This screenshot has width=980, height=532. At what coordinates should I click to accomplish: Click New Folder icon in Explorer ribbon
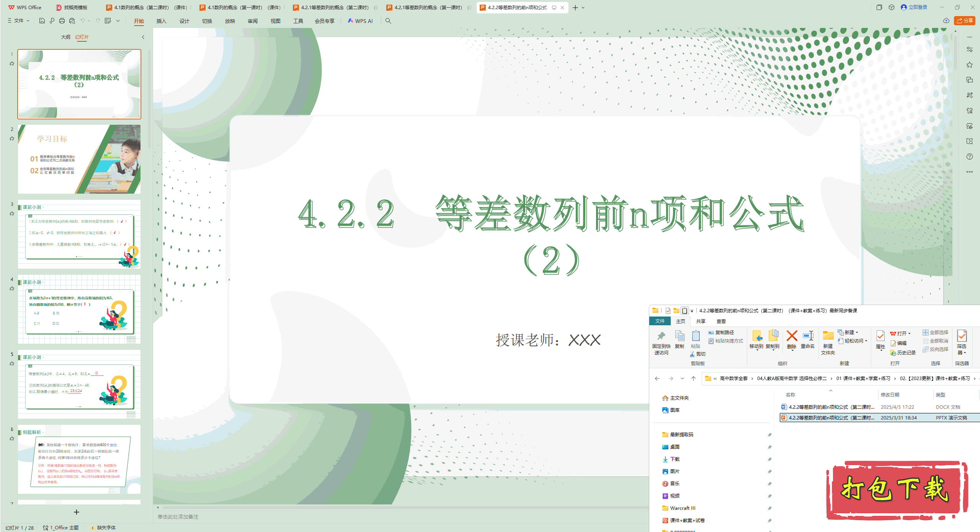pyautogui.click(x=828, y=343)
